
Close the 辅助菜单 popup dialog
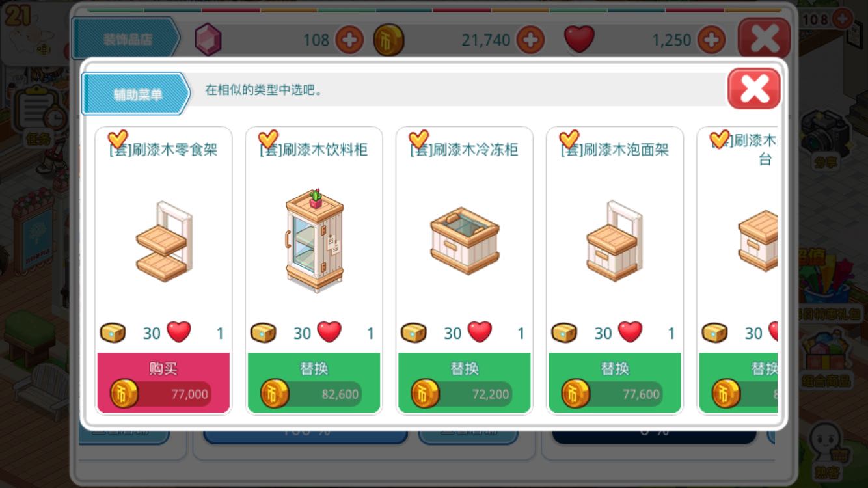coord(754,88)
